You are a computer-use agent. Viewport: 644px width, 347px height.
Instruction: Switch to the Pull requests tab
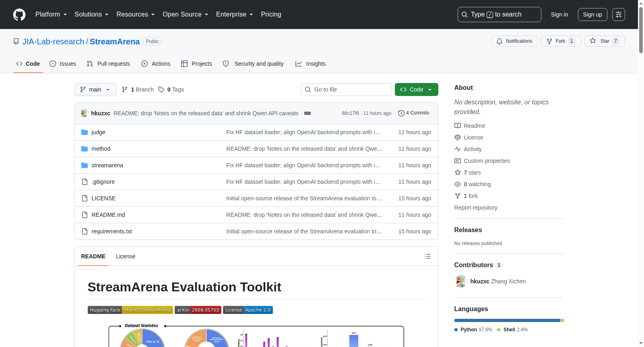(x=108, y=64)
